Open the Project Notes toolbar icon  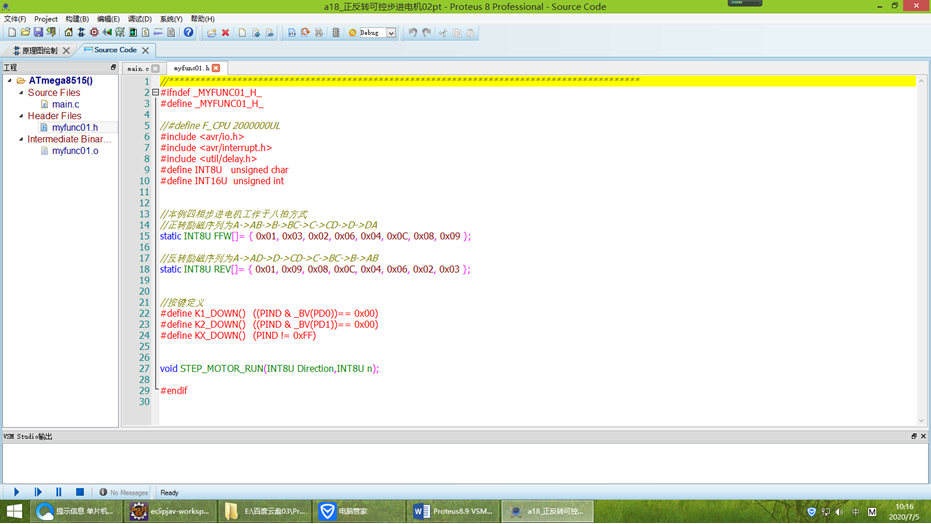tap(171, 33)
